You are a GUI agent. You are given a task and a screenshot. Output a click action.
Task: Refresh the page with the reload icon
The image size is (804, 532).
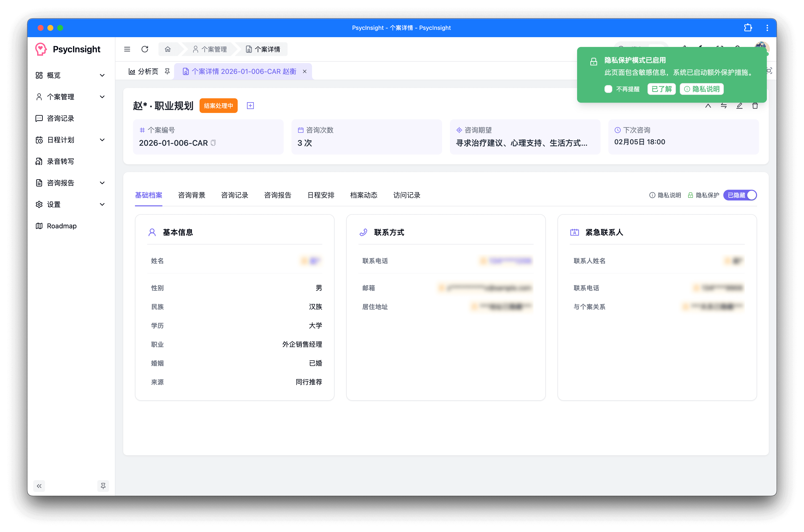click(145, 49)
